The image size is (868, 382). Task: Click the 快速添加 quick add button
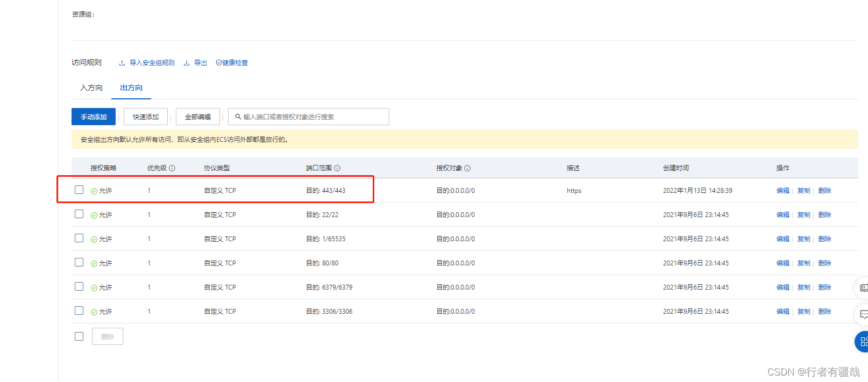click(146, 117)
